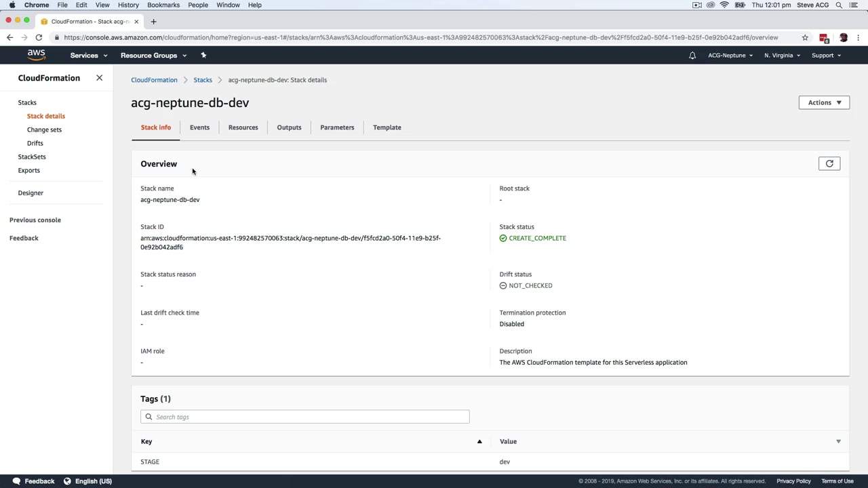Click the site lock icon in address bar
The width and height of the screenshot is (868, 488).
tap(57, 38)
